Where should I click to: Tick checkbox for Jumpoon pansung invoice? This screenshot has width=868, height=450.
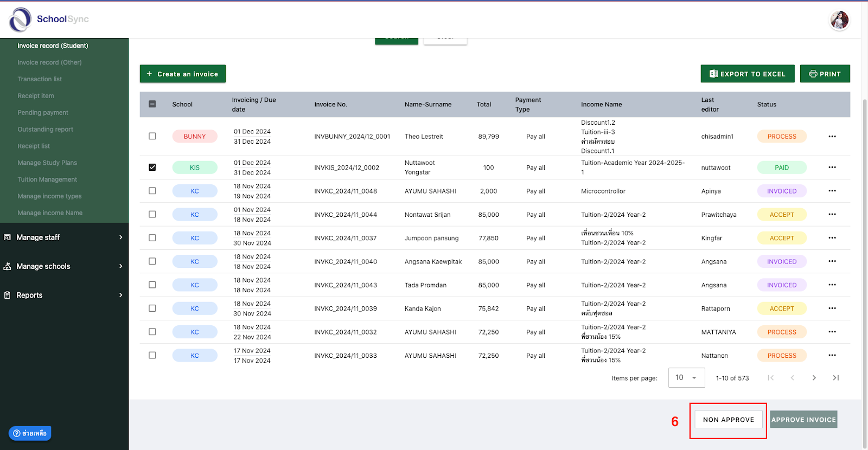click(152, 238)
